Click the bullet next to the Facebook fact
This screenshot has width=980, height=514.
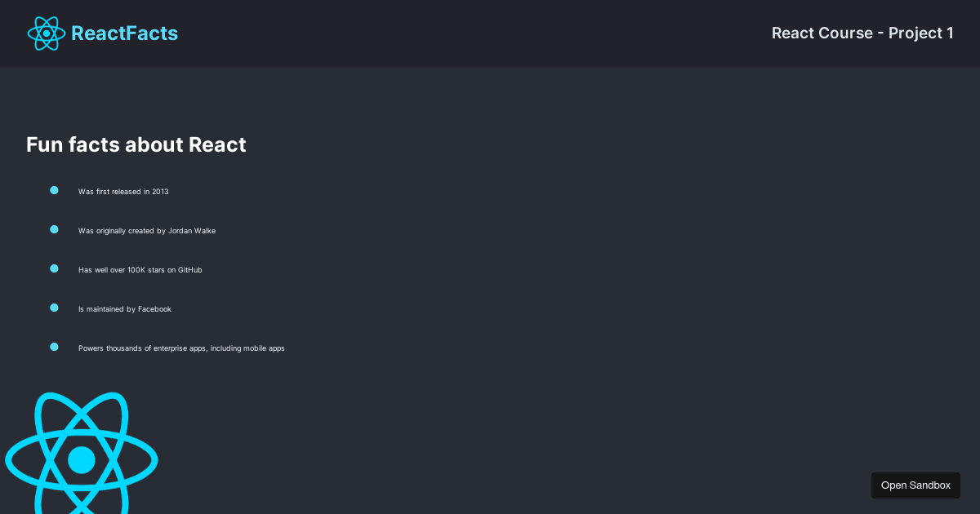coord(54,307)
